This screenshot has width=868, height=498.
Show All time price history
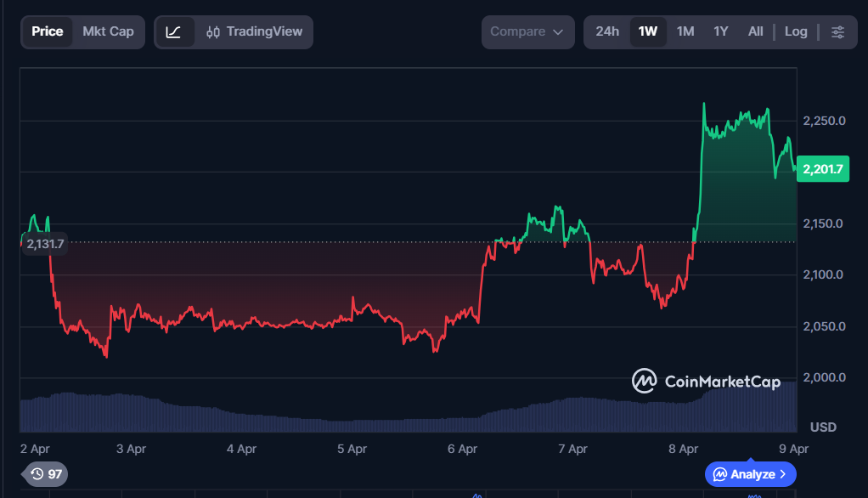(755, 32)
